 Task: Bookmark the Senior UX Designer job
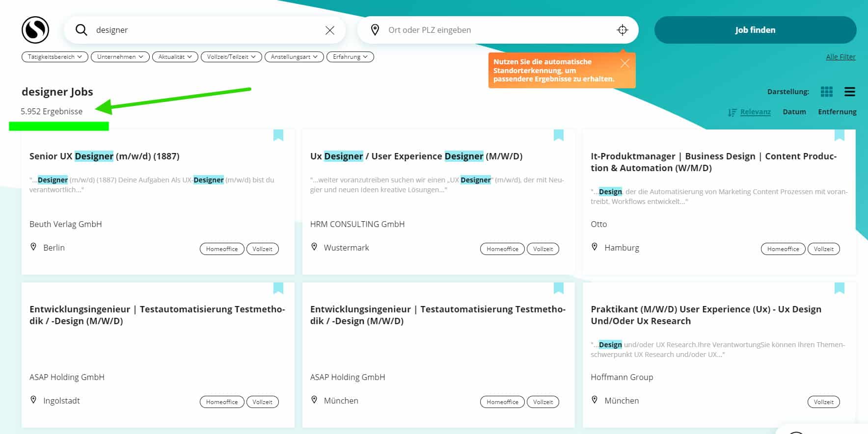[x=278, y=135]
